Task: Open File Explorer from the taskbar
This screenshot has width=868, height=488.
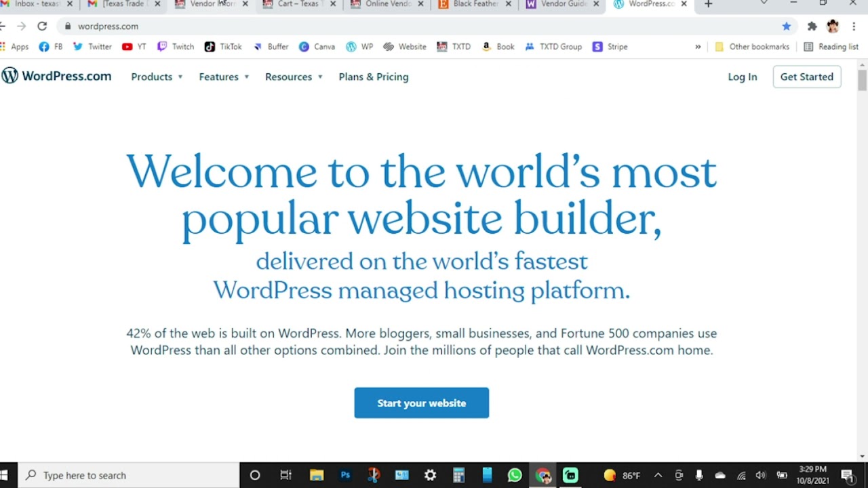Action: tap(317, 475)
